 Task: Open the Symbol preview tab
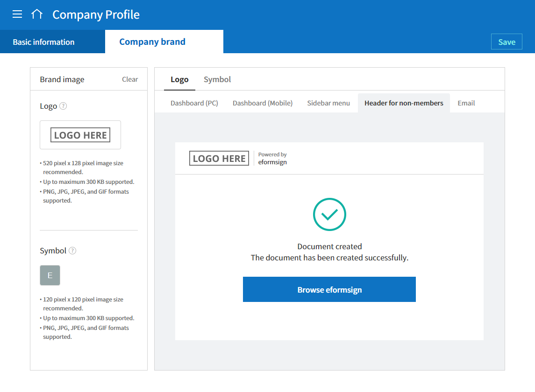[217, 79]
